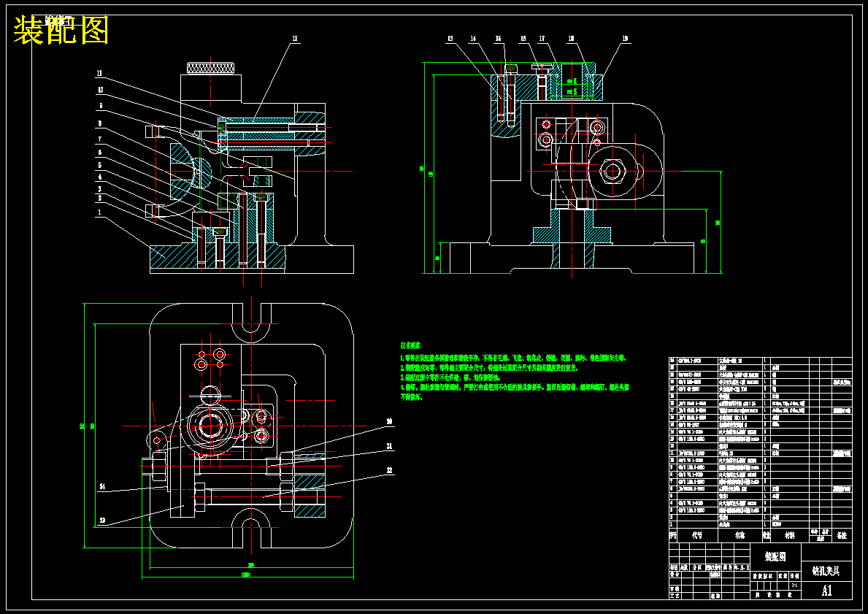Viewport: 868px width, 614px height.
Task: Click part callout number 13
Action: tap(450, 39)
